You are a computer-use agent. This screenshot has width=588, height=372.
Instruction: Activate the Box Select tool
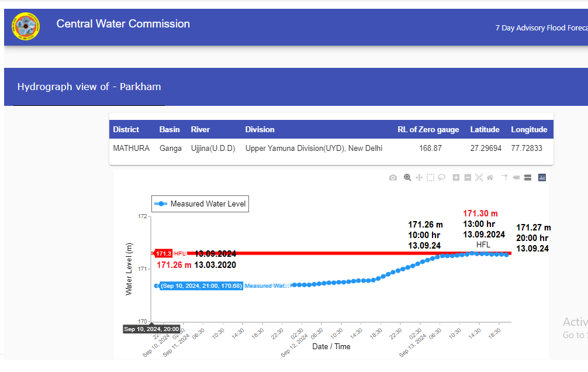pos(430,178)
